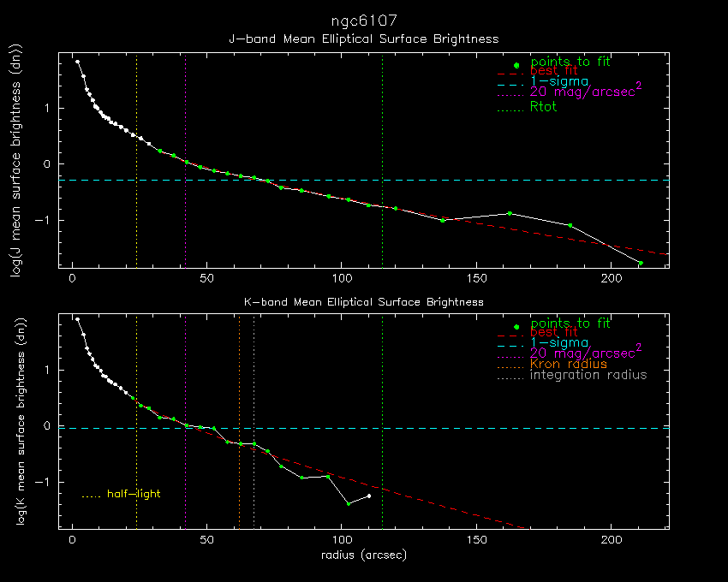Screen dimensions: 728x582
Task: Click 'K-band Mean Elliptical Surface Brightness' heading
Action: click(x=364, y=302)
